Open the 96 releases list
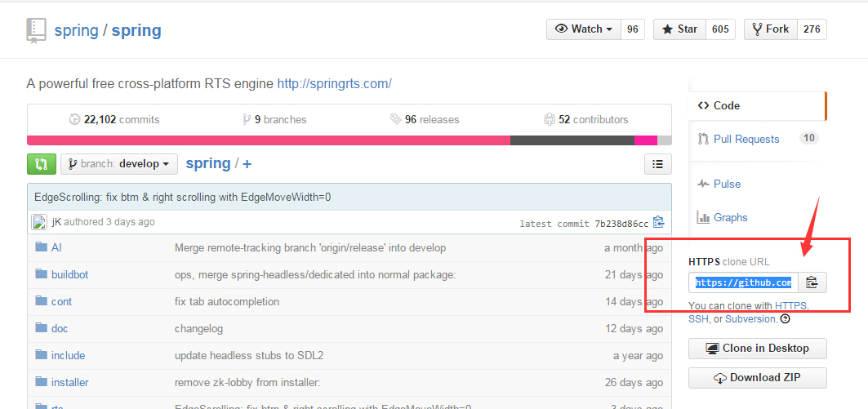 pyautogui.click(x=425, y=119)
